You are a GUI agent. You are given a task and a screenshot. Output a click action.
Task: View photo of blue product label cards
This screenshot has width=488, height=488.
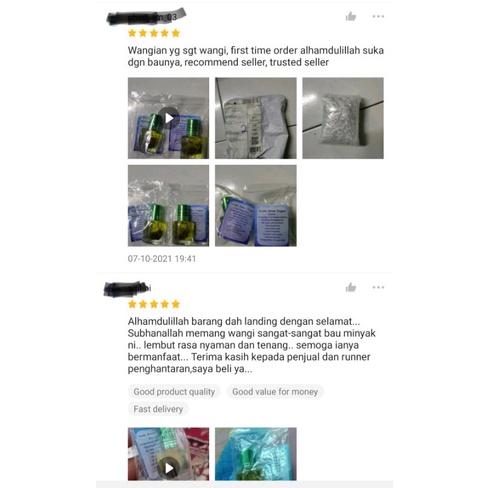256,206
